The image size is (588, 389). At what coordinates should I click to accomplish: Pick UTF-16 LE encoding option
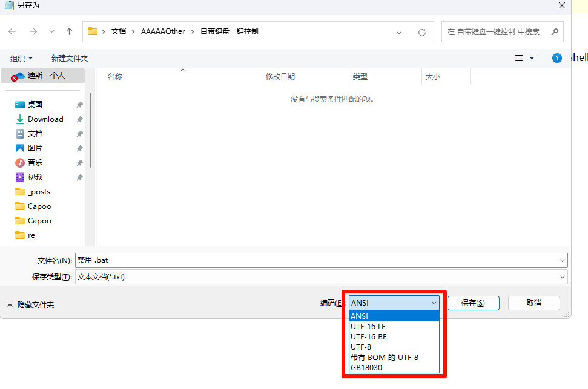pos(368,327)
